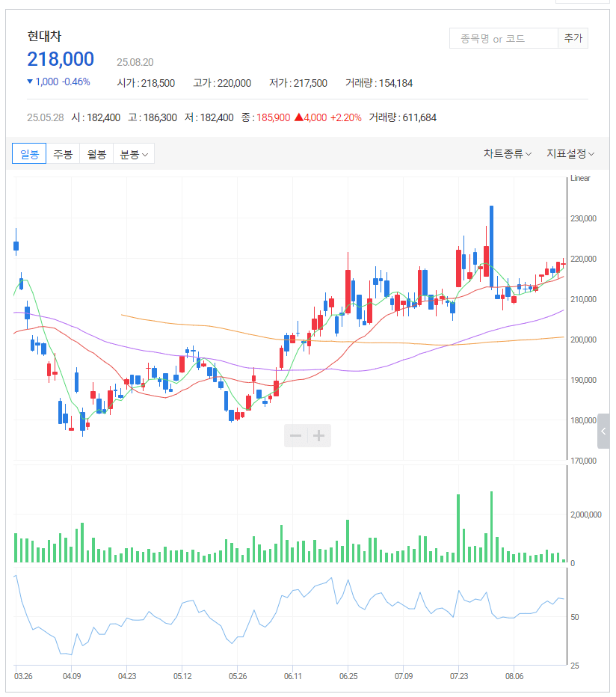616x697 pixels.
Task: Click the 230,000 price axis label
Action: click(x=583, y=218)
